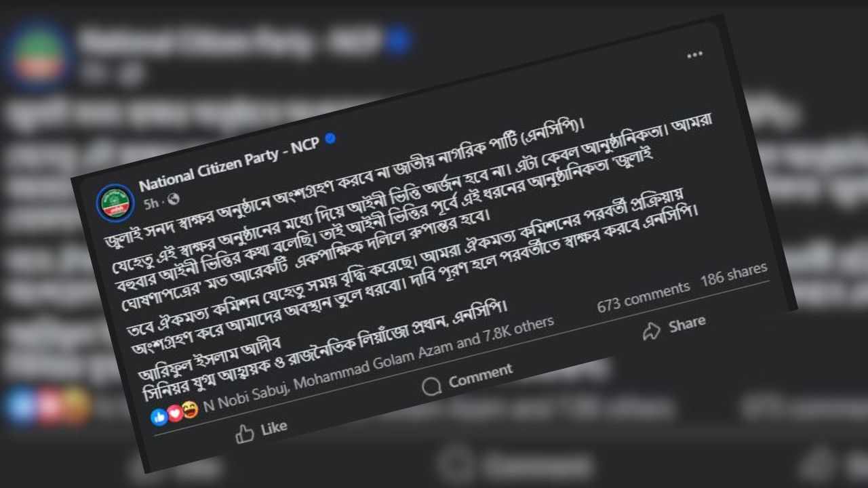
Task: Click the red heart reaction emoji
Action: tap(175, 413)
